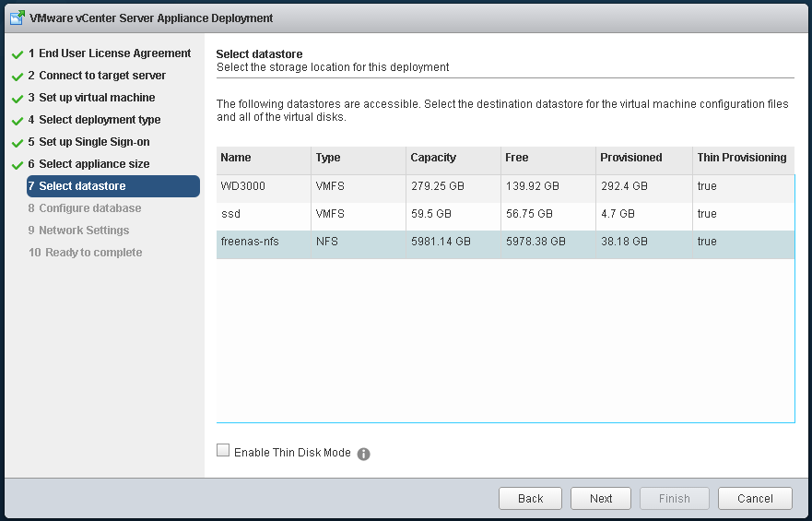This screenshot has width=812, height=521.
Task: Sort by the Provisioned column header
Action: 644,160
